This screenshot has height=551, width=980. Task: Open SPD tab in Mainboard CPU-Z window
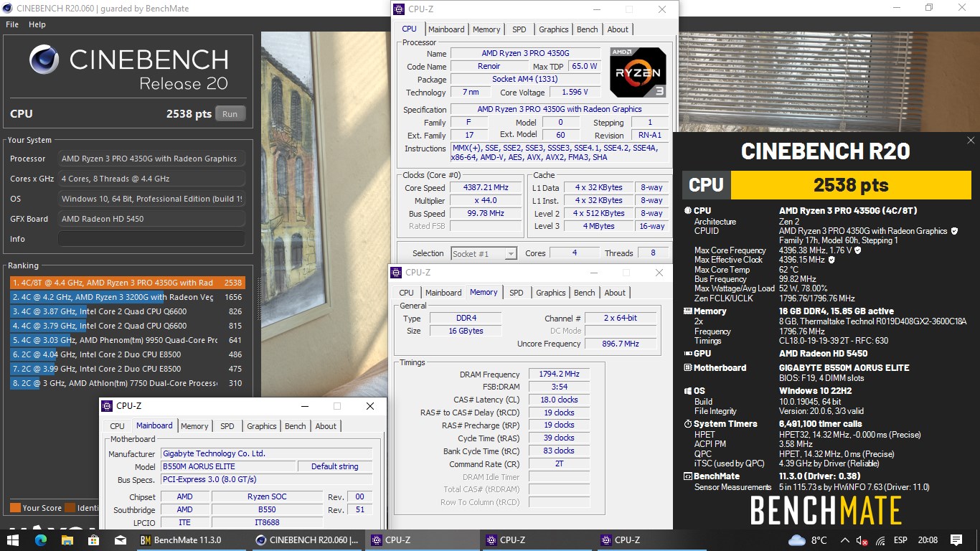point(227,426)
